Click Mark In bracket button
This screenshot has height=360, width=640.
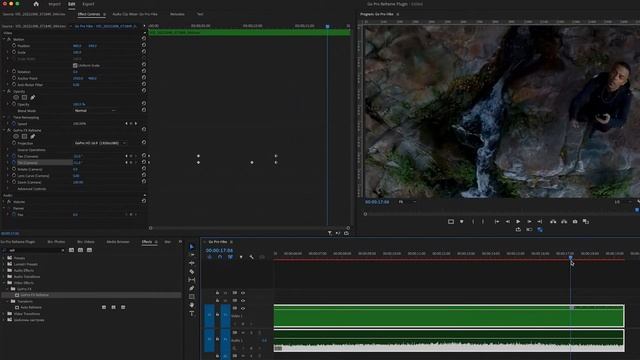473,221
